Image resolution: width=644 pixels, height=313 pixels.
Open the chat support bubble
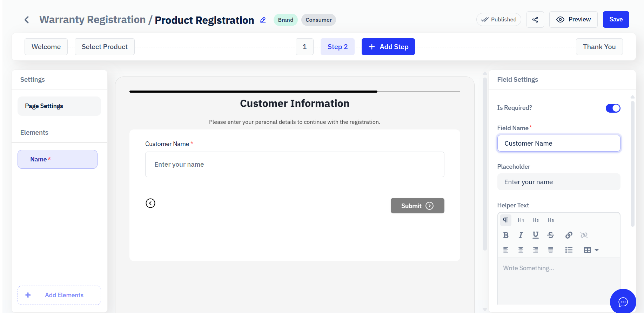pyautogui.click(x=623, y=302)
